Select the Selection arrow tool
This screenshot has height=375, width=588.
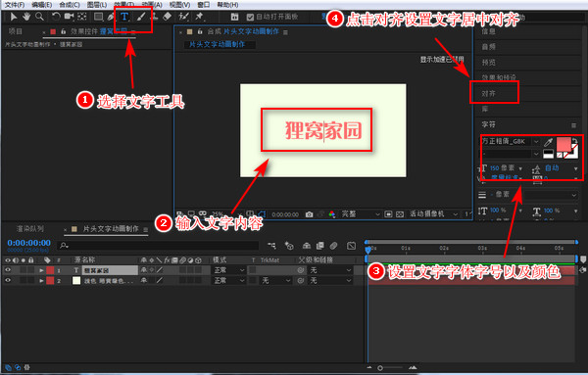[x=14, y=17]
